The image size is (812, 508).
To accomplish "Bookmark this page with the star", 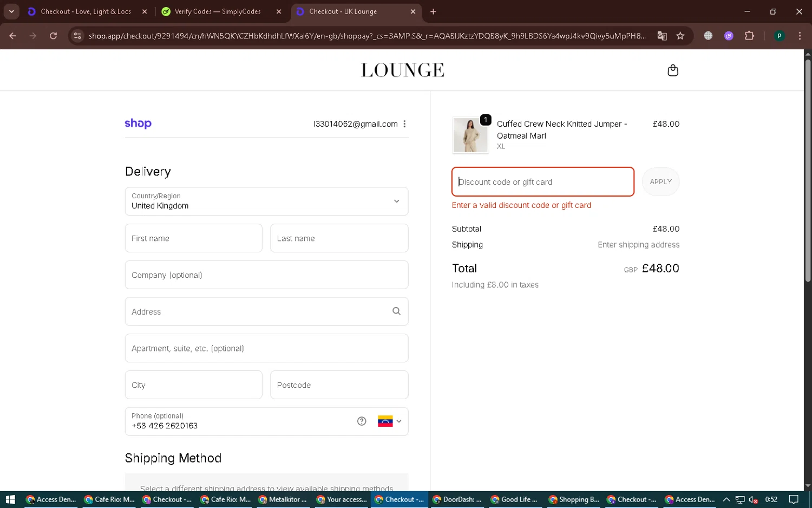I will (x=680, y=36).
